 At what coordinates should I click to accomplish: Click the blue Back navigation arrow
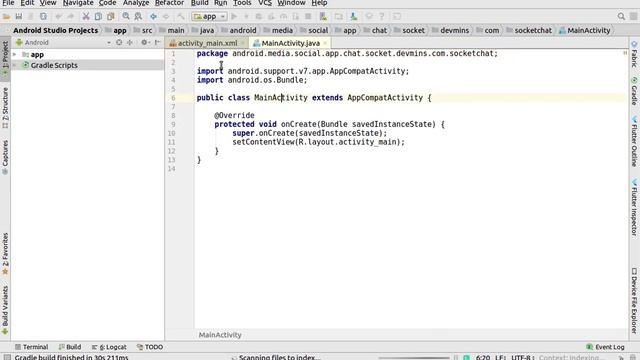pos(153,17)
